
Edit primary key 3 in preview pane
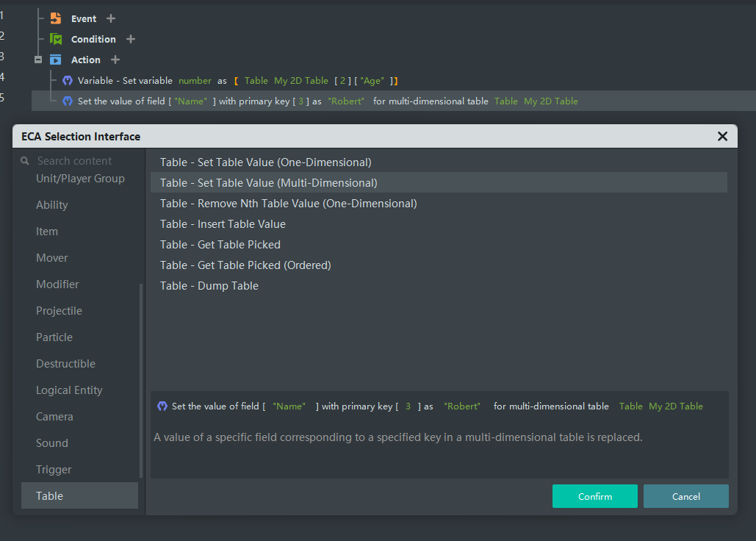(x=408, y=406)
